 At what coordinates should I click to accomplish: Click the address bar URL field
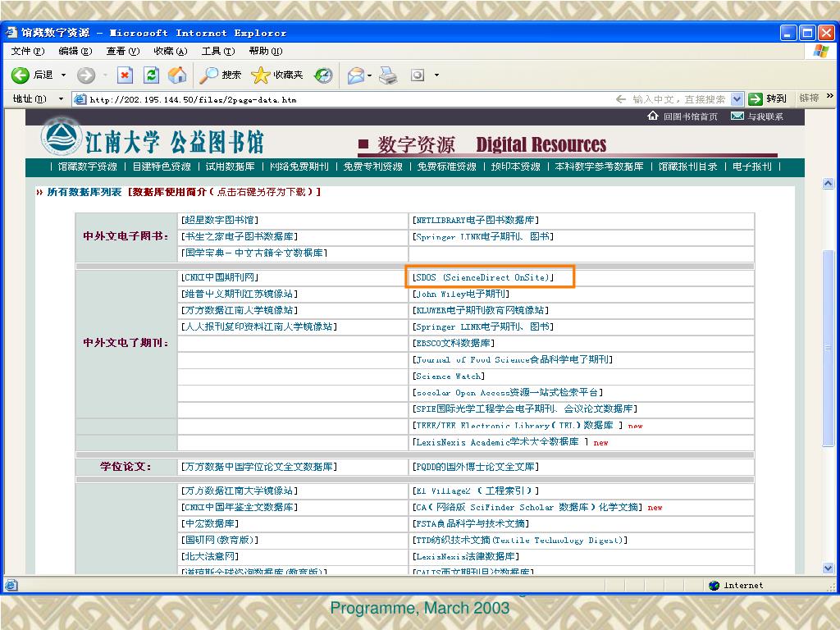click(x=343, y=99)
